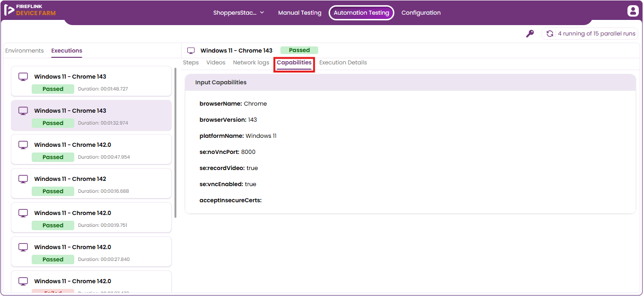Select the Capabilities tab
This screenshot has height=296, width=644.
coord(294,63)
